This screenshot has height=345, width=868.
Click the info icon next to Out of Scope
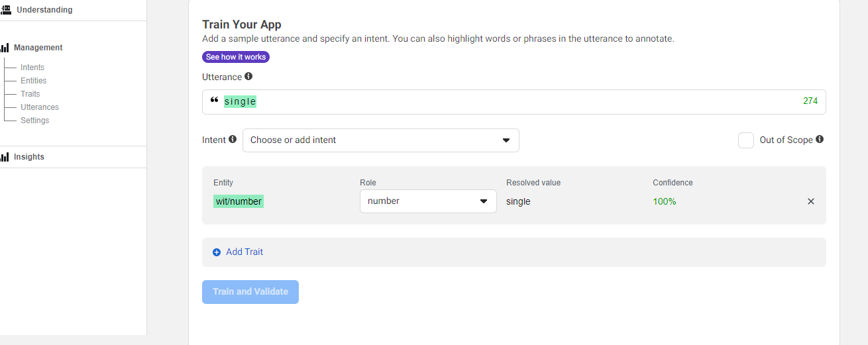820,139
